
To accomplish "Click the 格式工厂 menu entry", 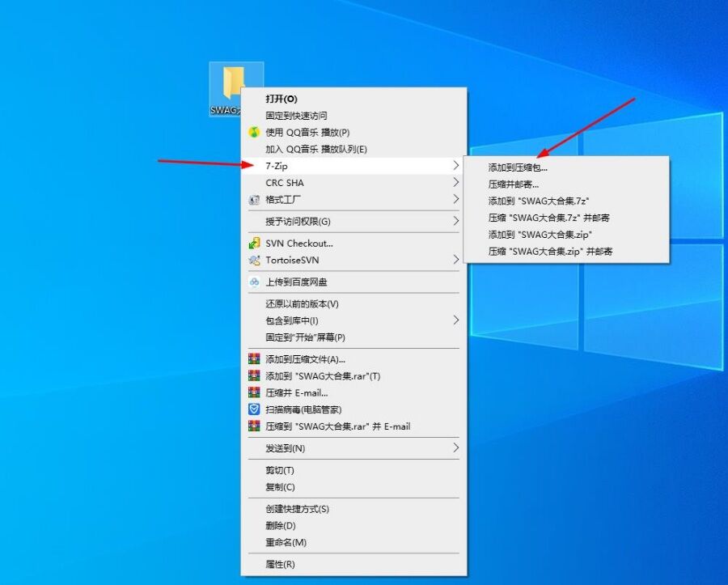I will tap(353, 200).
